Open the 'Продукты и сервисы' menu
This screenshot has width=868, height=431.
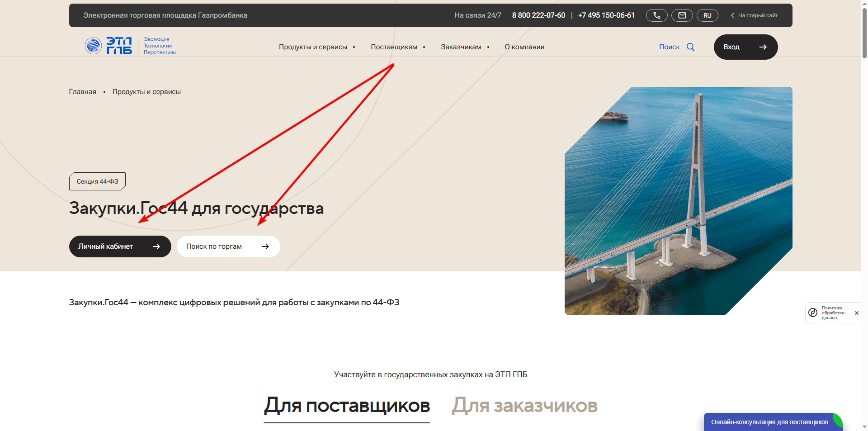tap(313, 47)
